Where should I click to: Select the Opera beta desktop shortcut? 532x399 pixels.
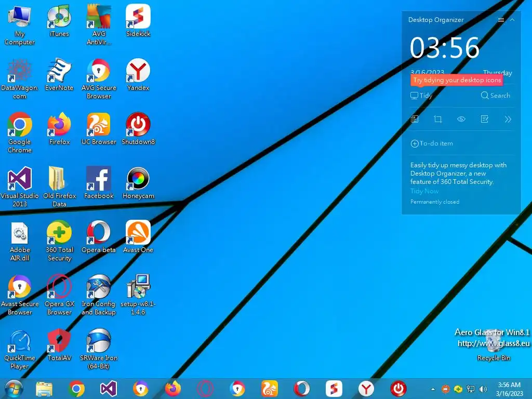tap(98, 237)
